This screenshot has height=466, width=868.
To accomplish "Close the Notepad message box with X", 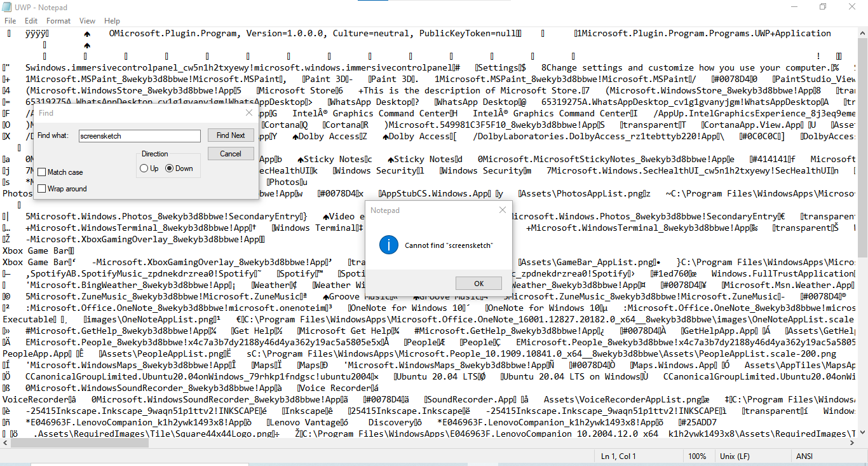I will tap(502, 210).
